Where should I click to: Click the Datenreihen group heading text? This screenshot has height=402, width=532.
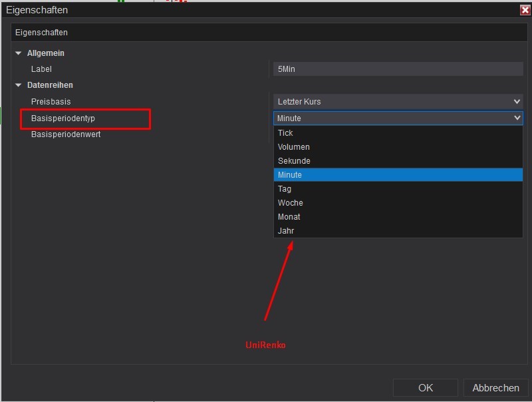click(x=51, y=85)
